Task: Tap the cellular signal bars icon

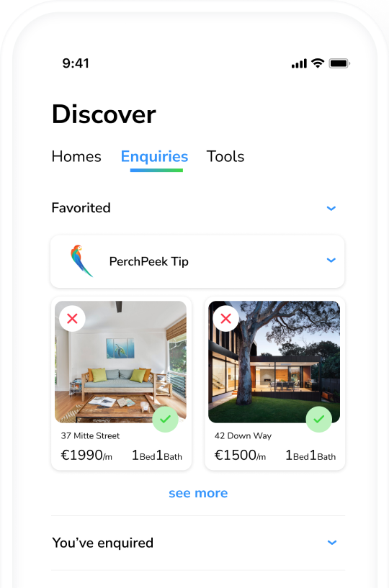Action: 299,64
